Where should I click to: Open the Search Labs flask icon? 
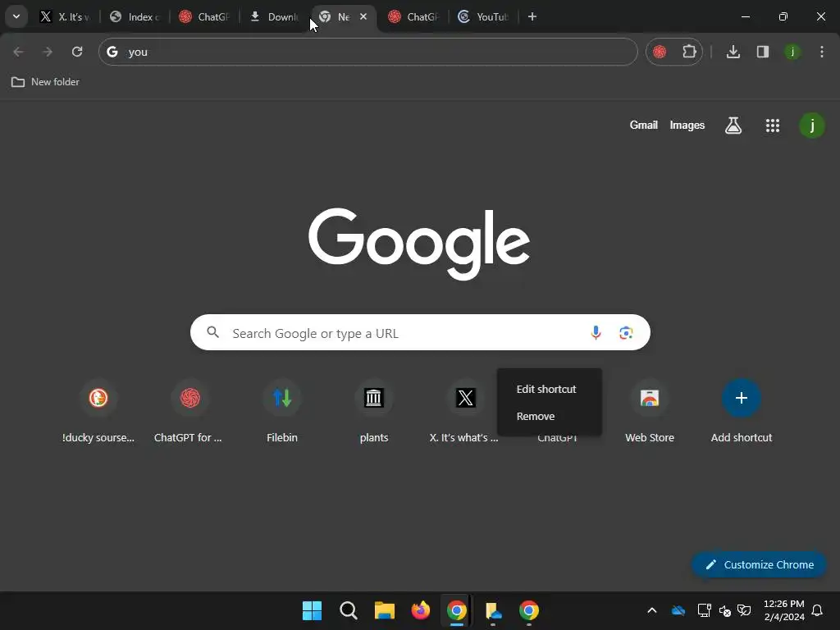coord(733,126)
